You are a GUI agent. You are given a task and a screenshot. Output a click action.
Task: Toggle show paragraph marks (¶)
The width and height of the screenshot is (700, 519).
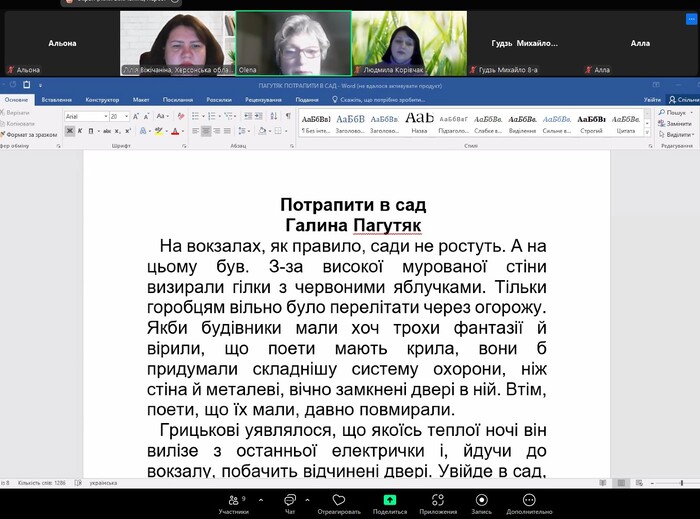pos(288,116)
